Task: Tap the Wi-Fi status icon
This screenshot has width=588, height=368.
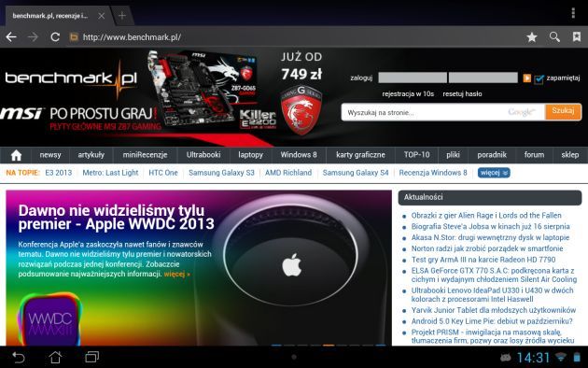Action: pos(561,357)
